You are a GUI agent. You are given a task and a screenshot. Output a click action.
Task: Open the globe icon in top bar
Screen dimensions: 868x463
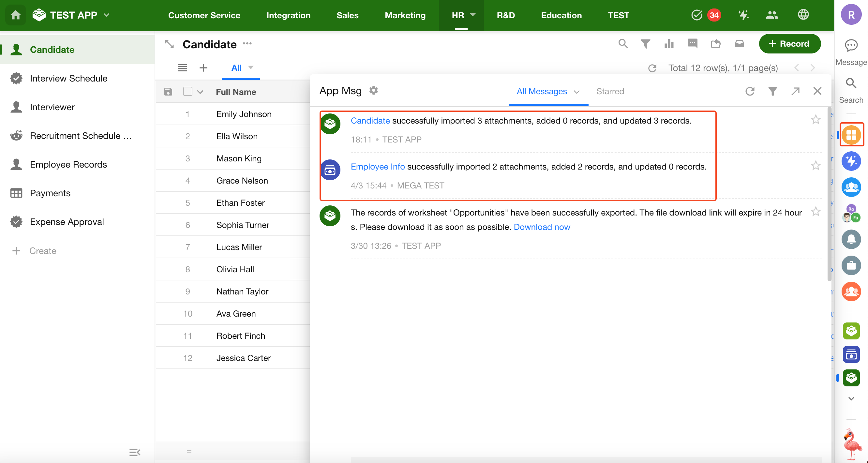click(803, 15)
